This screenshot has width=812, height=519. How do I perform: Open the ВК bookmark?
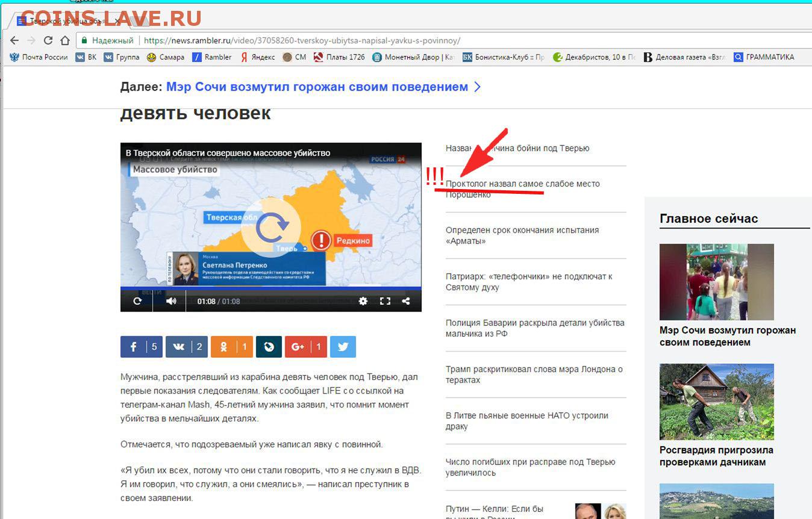(86, 57)
